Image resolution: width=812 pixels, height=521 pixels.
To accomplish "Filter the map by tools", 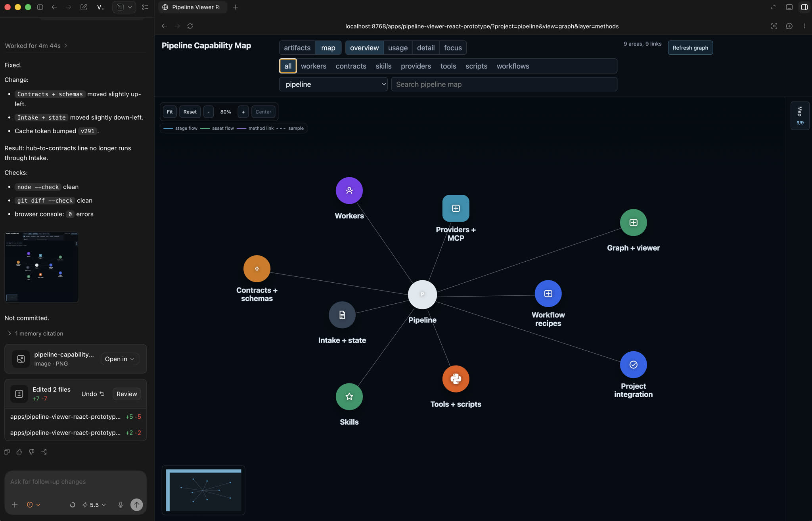I will coord(448,66).
